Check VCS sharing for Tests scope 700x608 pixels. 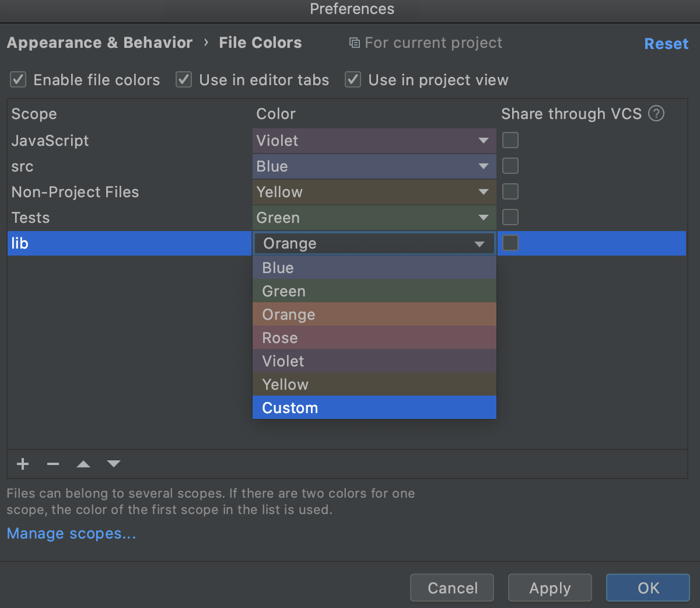click(510, 217)
